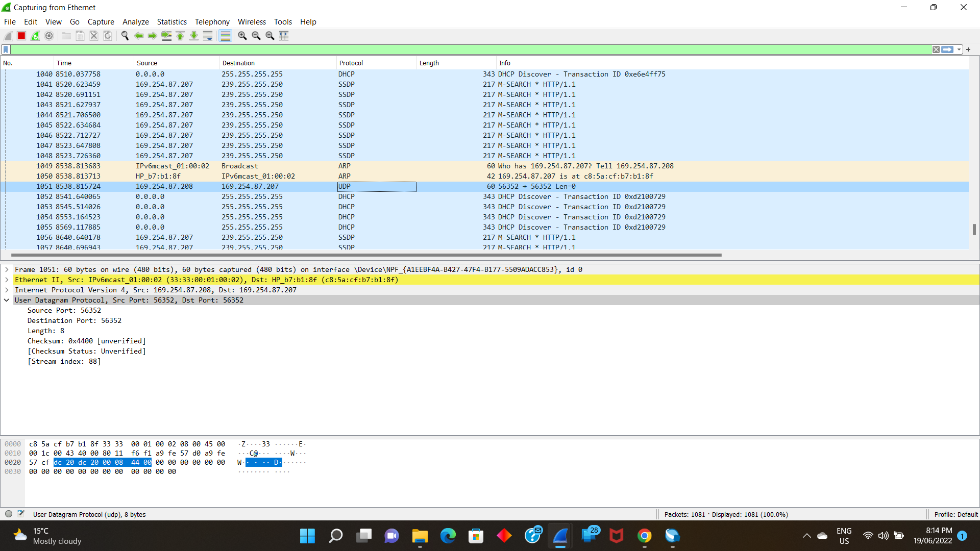Go forward in packet history
Viewport: 980px width, 551px height.
click(x=153, y=36)
